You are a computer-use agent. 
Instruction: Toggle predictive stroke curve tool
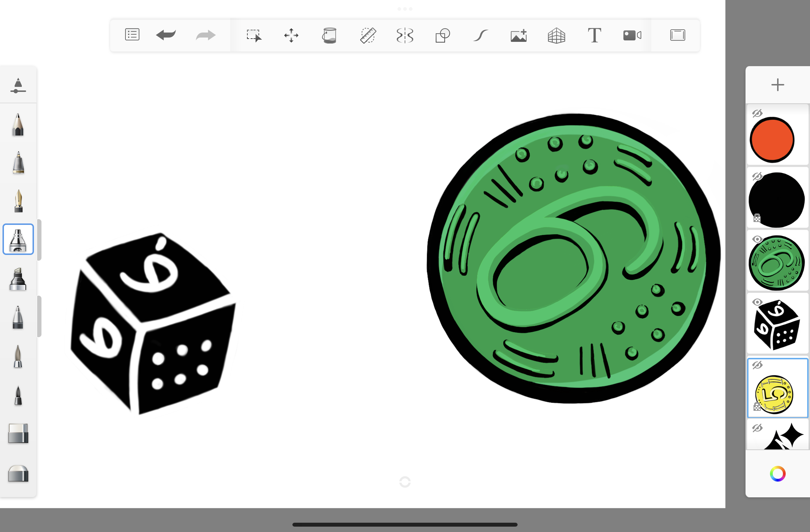click(480, 35)
